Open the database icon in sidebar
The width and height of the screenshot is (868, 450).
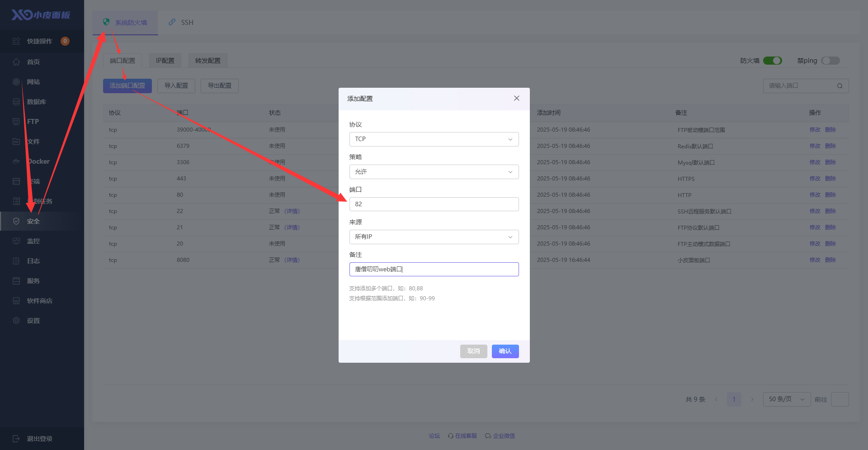point(16,102)
